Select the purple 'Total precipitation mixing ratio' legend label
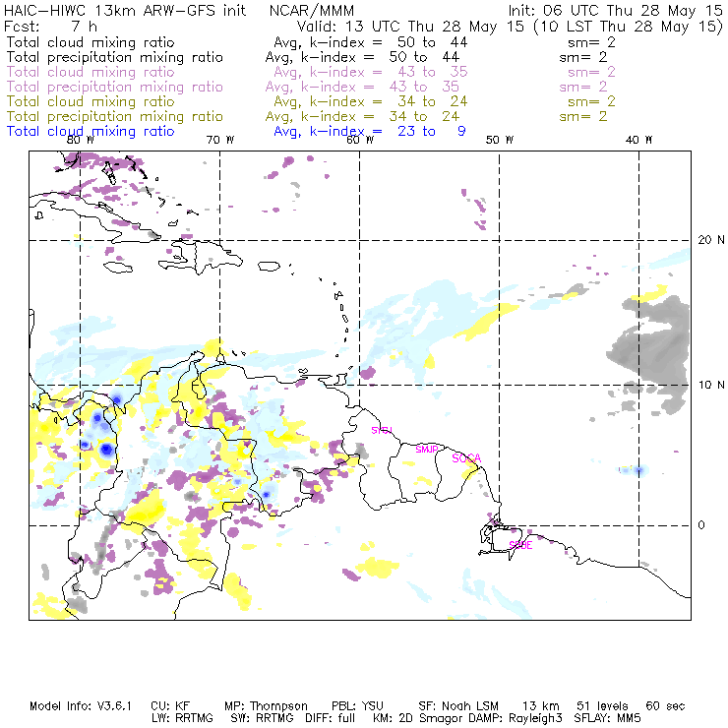 115,87
